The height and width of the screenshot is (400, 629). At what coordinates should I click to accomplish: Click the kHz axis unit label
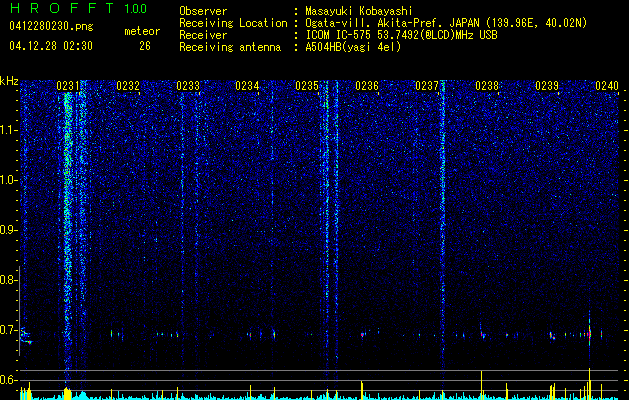click(9, 81)
